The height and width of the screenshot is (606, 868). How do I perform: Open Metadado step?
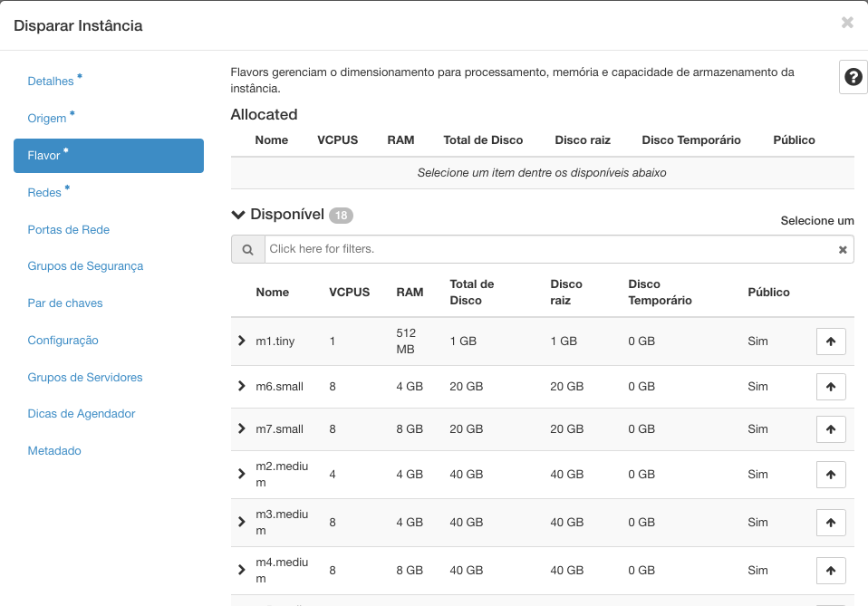54,451
